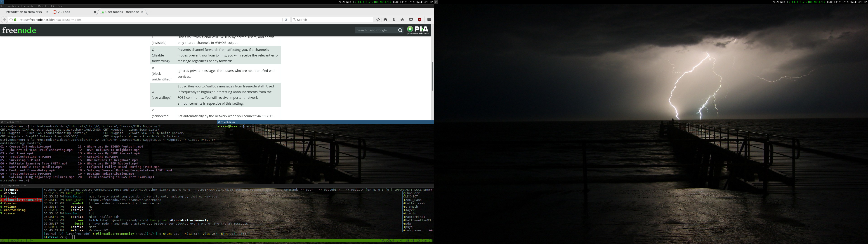Click the green secure padlock icon
The height and width of the screenshot is (244, 868).
15,20
